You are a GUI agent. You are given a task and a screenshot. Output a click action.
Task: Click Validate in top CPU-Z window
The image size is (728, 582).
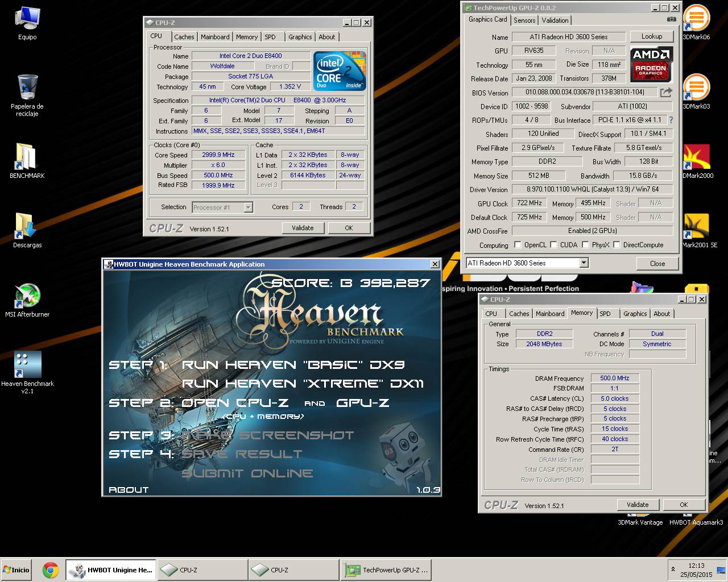click(303, 228)
